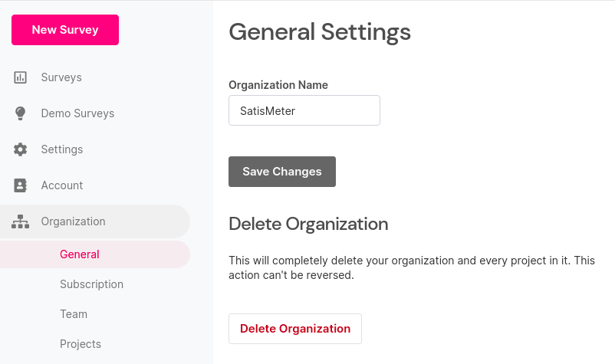Click the Settings gear icon
Viewport: 615px width, 364px height.
click(21, 149)
